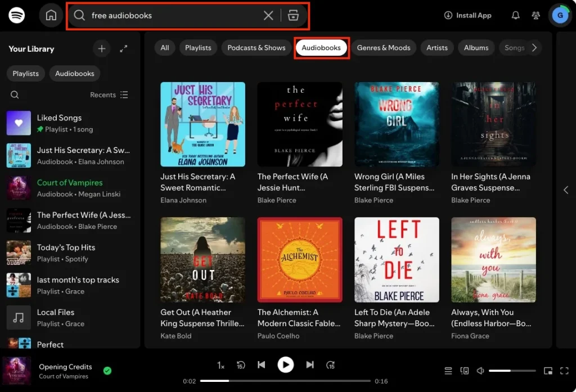Open the mini player icon

548,371
